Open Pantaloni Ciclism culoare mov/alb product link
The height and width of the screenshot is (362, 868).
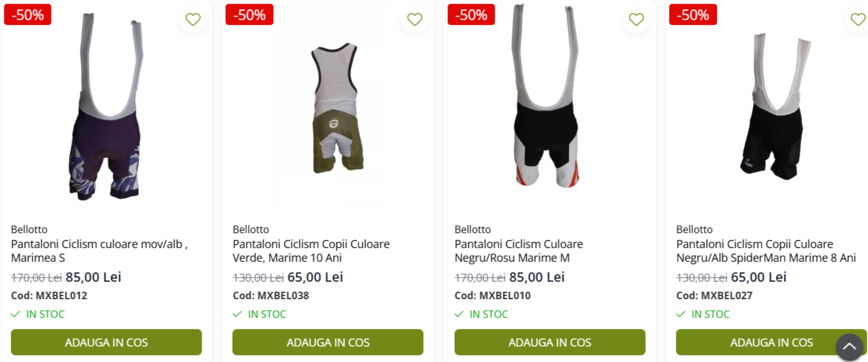pyautogui.click(x=100, y=250)
